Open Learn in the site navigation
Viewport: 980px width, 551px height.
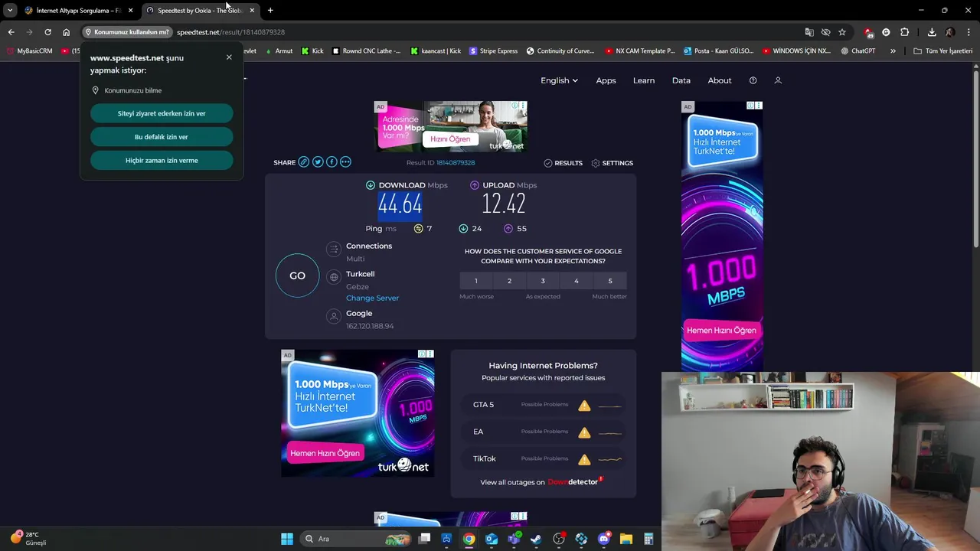pyautogui.click(x=644, y=80)
